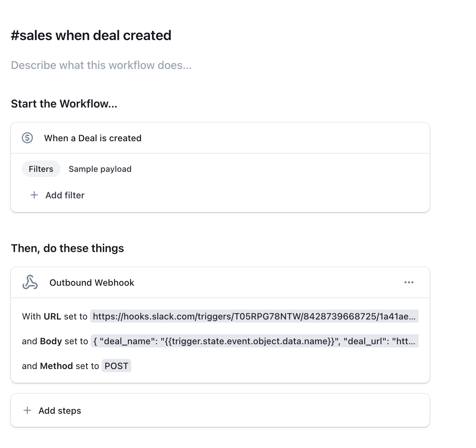Edit the Slack hooks URL value

click(x=254, y=316)
